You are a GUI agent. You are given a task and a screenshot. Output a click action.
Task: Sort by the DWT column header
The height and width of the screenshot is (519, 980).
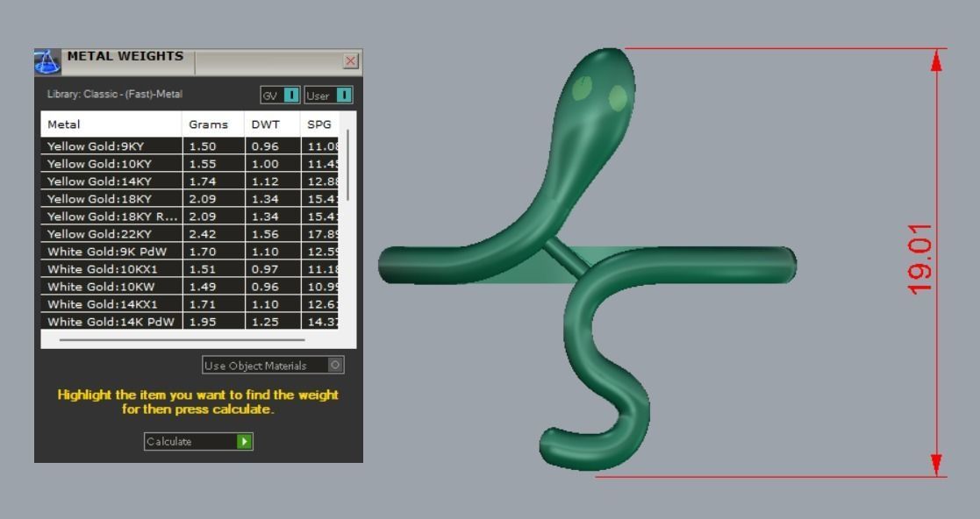click(x=273, y=124)
